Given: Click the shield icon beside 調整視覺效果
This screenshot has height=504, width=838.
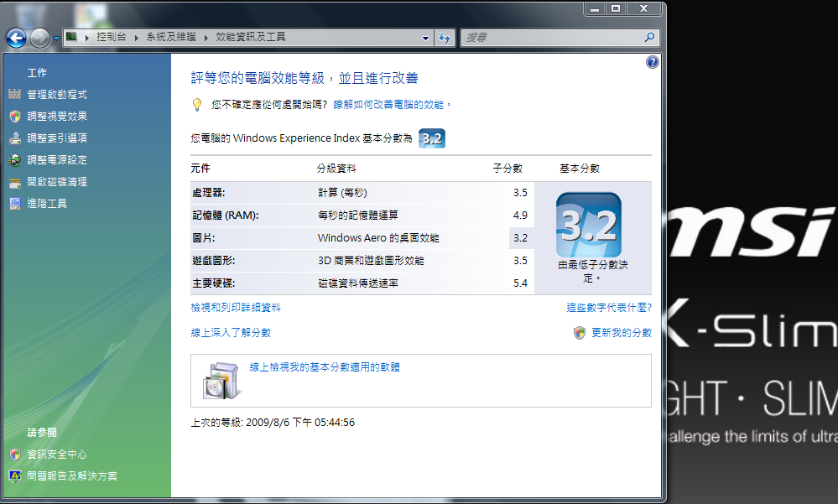Looking at the screenshot, I should [14, 117].
